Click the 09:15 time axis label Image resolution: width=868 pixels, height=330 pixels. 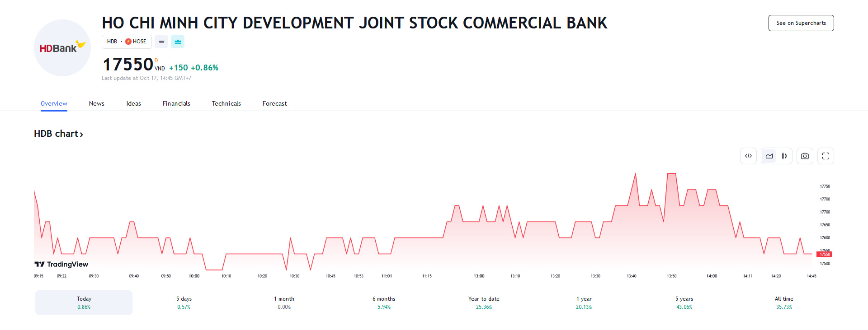coord(38,276)
